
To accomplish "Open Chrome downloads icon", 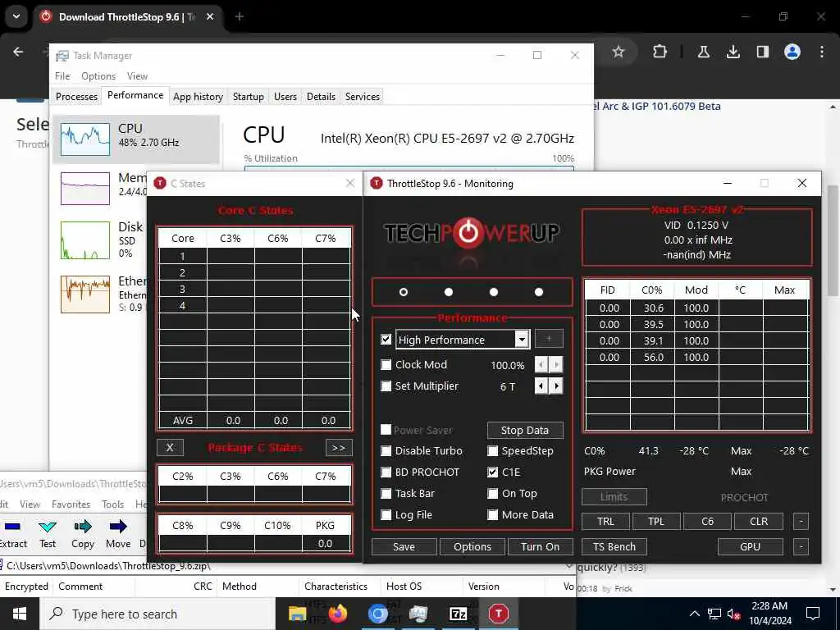I will coord(733,52).
